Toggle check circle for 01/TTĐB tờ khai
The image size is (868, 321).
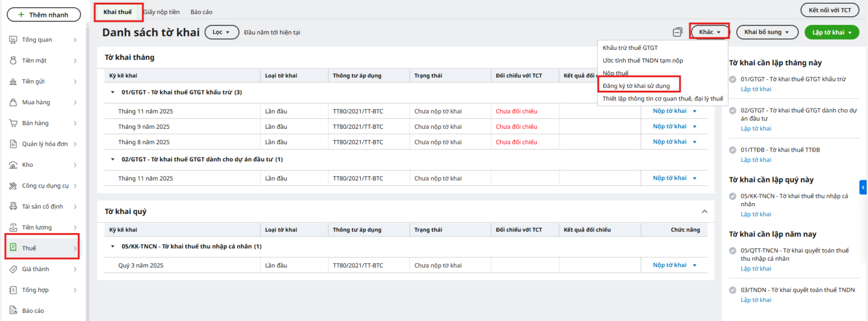(733, 150)
